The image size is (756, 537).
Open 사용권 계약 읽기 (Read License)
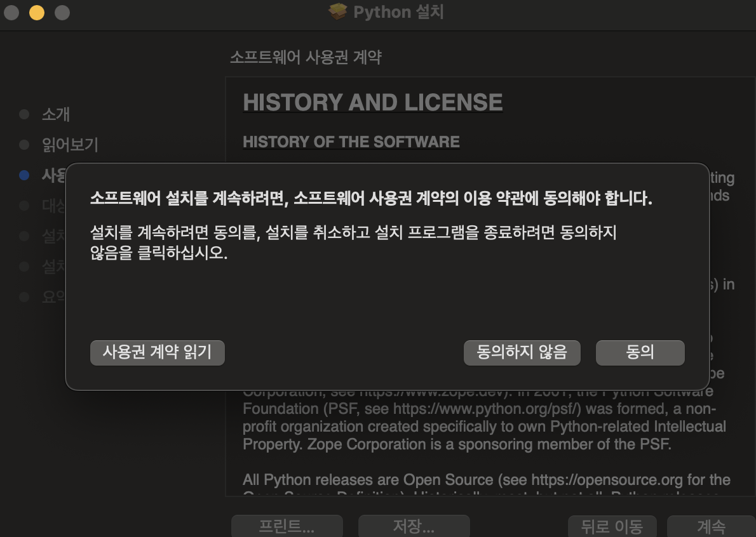(157, 352)
